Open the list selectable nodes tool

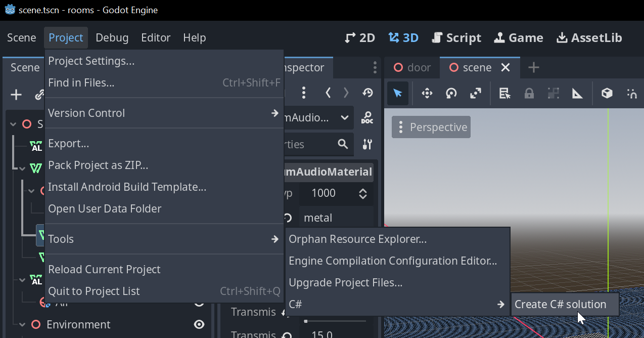(x=504, y=93)
